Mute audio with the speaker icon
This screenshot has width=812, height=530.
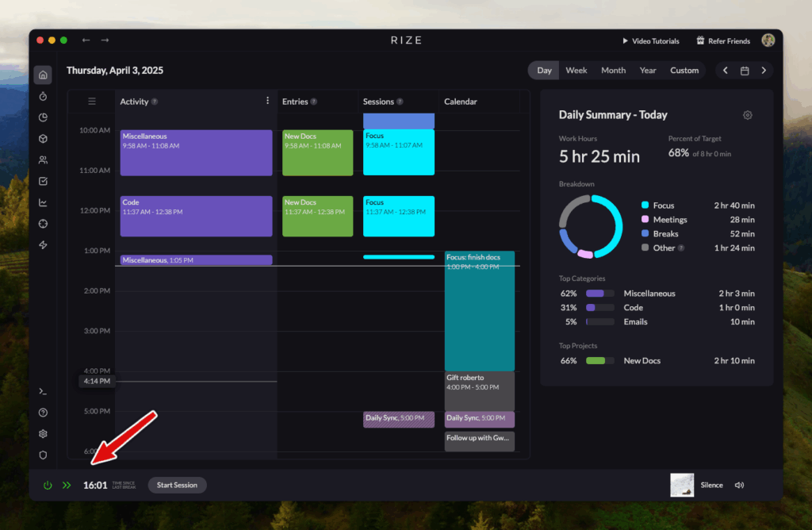click(x=739, y=485)
